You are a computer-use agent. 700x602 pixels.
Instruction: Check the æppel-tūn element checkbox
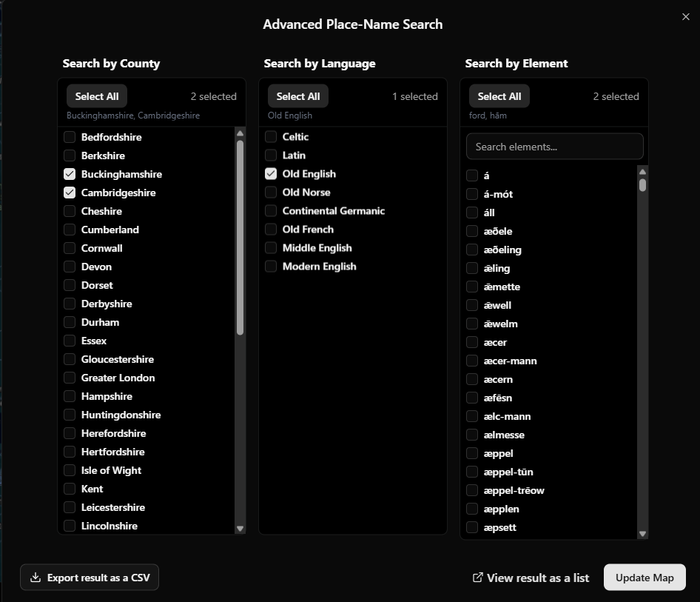(472, 472)
